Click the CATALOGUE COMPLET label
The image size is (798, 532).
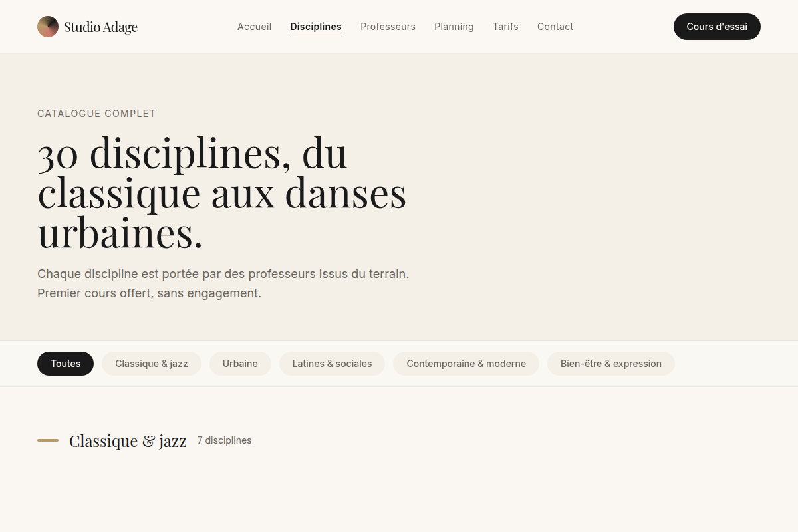(96, 114)
